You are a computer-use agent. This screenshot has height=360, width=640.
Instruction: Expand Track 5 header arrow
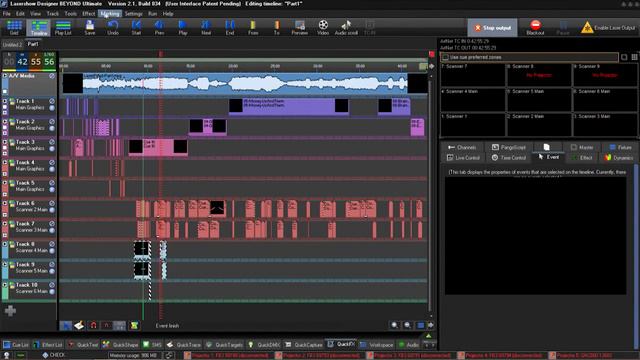pyautogui.click(x=5, y=183)
